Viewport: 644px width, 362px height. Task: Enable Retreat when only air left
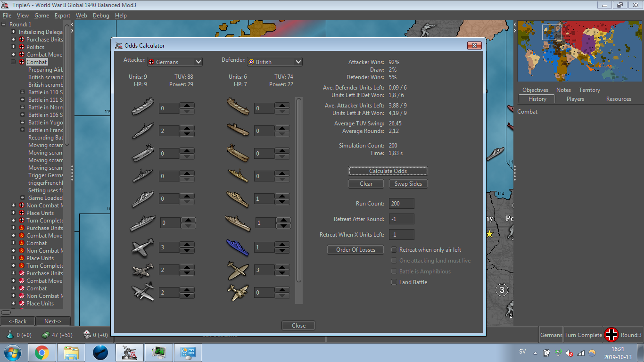[394, 250]
